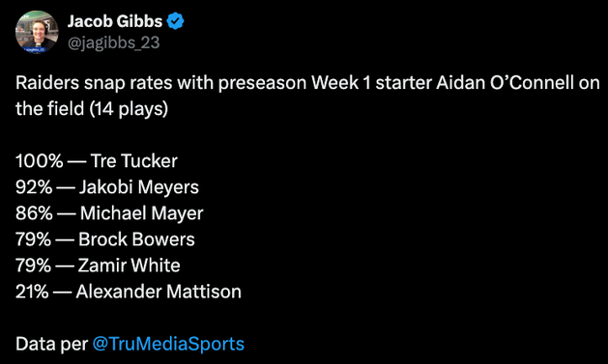
Task: Click the 'Data per' text
Action: (x=51, y=344)
